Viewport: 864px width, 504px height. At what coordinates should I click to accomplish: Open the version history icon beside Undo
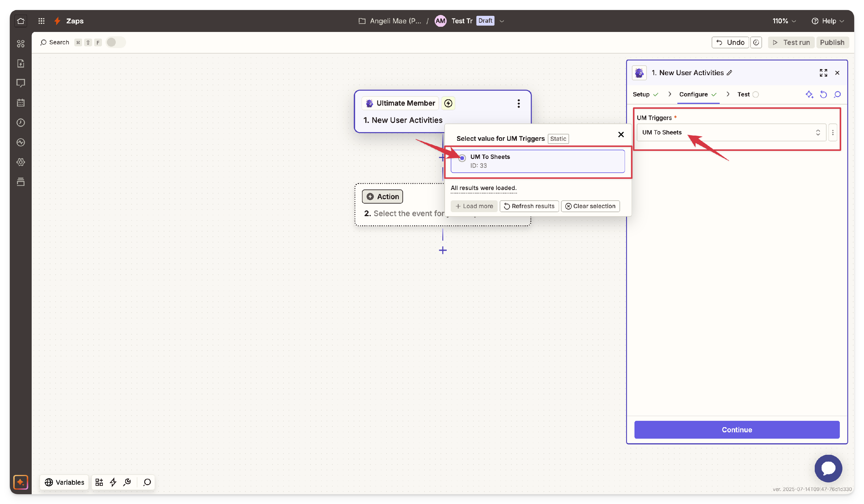(756, 43)
